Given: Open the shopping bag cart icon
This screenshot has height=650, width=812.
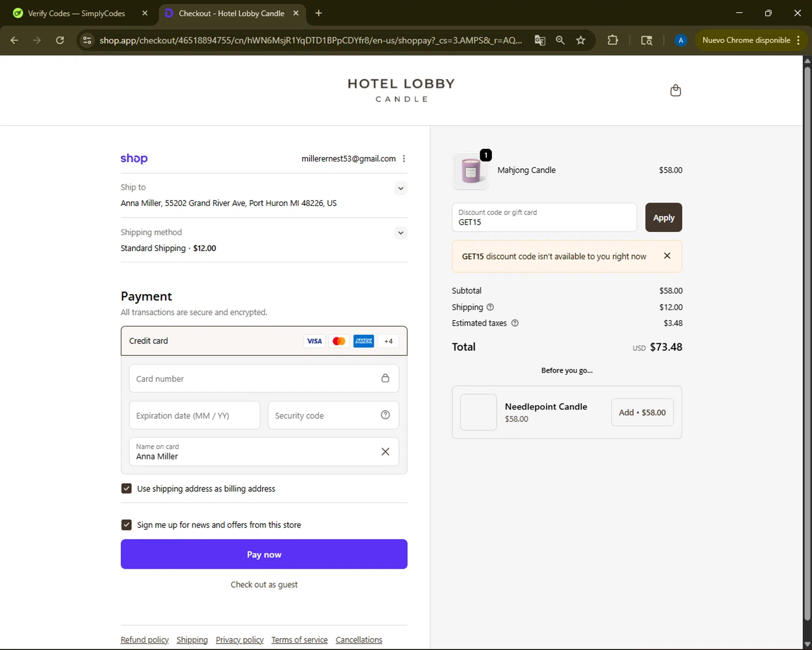Looking at the screenshot, I should pos(675,90).
